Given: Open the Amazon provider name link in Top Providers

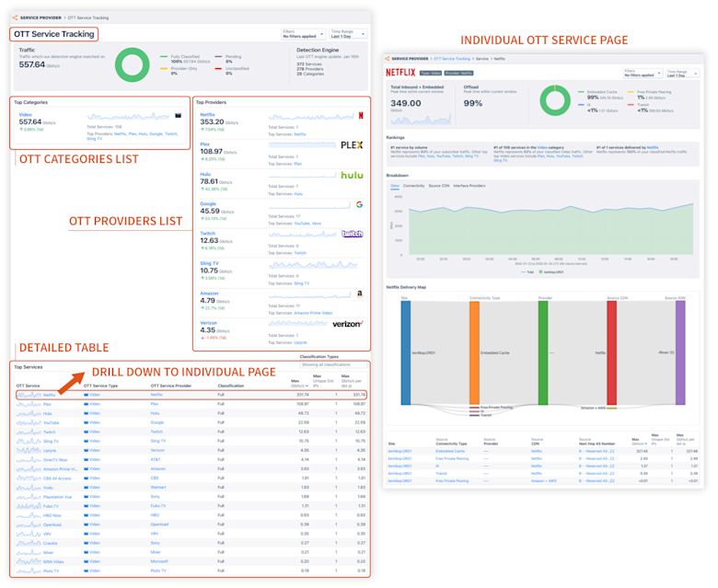Looking at the screenshot, I should click(x=209, y=294).
